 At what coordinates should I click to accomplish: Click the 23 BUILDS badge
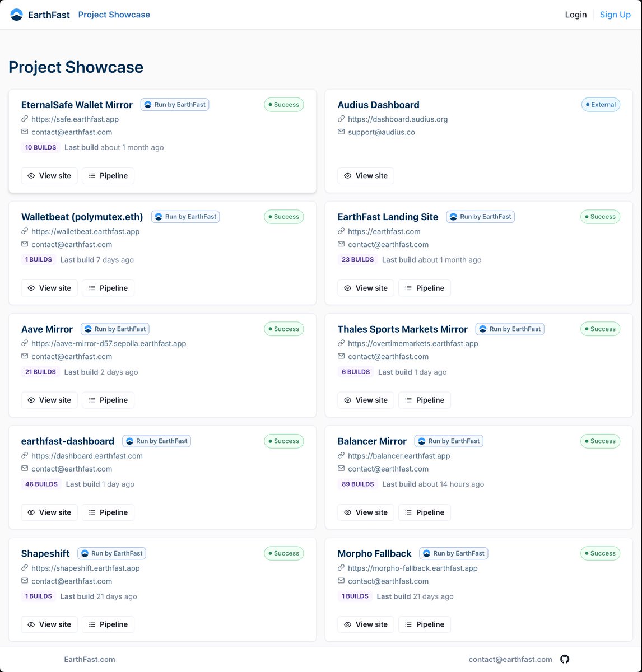point(357,260)
